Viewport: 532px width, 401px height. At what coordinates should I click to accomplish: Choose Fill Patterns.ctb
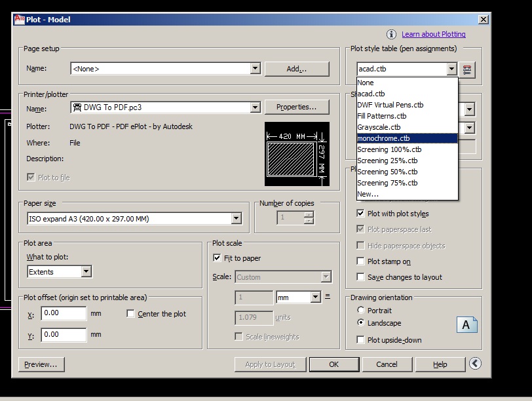407,116
